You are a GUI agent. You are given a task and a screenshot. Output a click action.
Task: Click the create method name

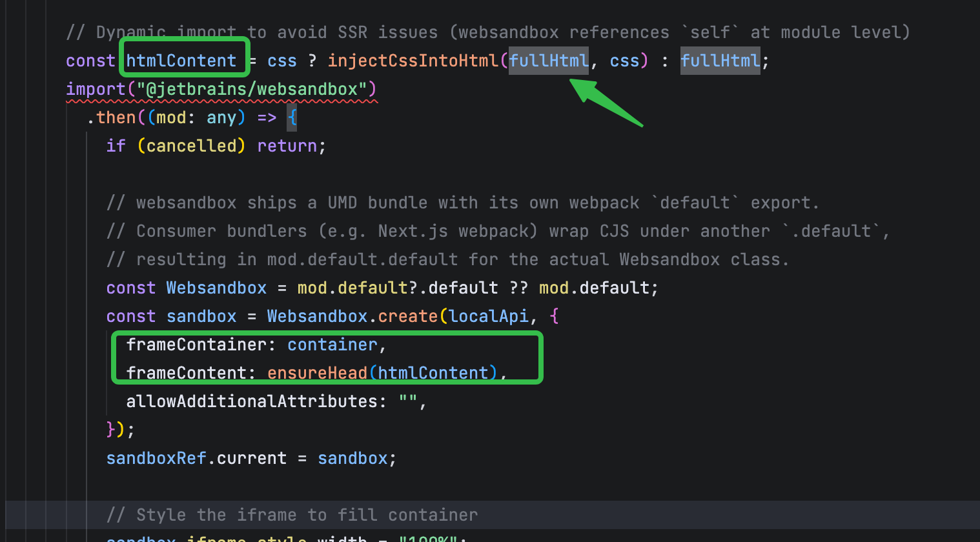(x=408, y=316)
